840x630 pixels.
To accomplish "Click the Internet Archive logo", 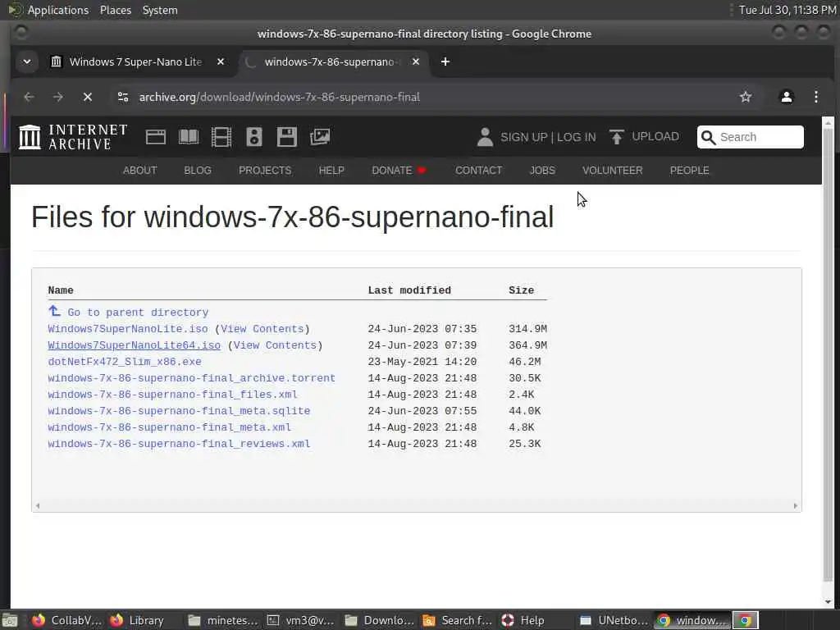I will [73, 137].
